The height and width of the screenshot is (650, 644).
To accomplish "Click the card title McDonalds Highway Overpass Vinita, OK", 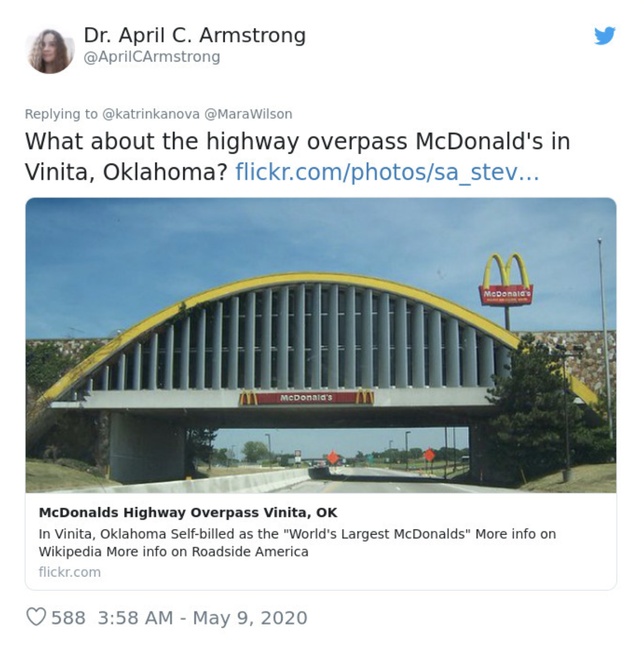I will click(188, 512).
